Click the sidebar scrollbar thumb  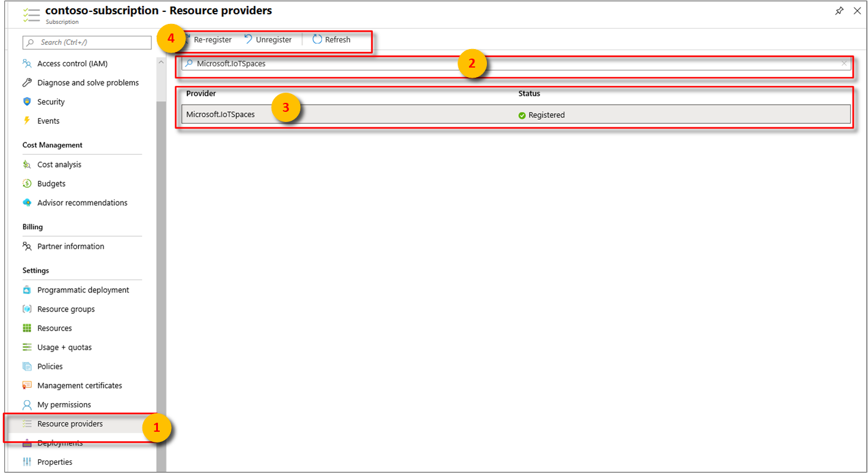click(x=162, y=286)
